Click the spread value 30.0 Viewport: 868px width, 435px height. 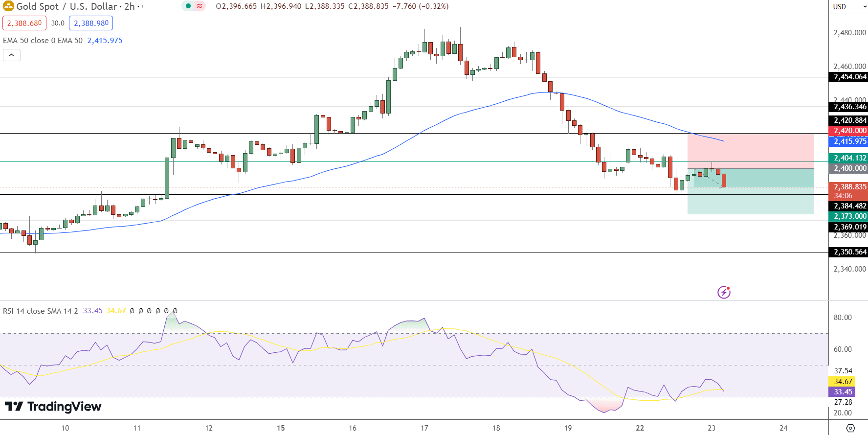(58, 23)
